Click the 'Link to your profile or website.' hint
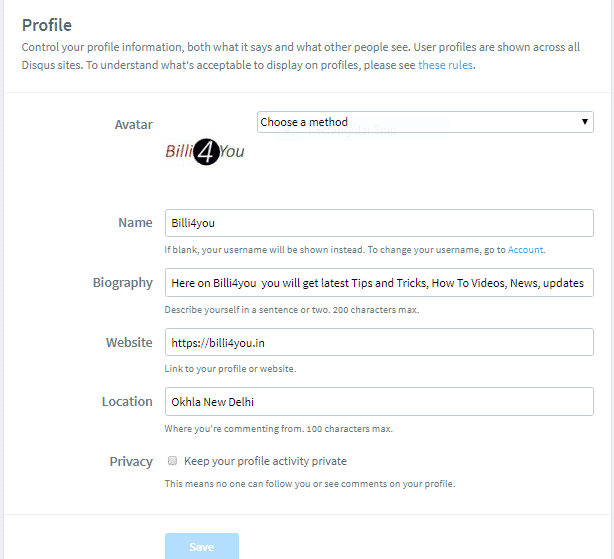The image size is (614, 559). [230, 369]
